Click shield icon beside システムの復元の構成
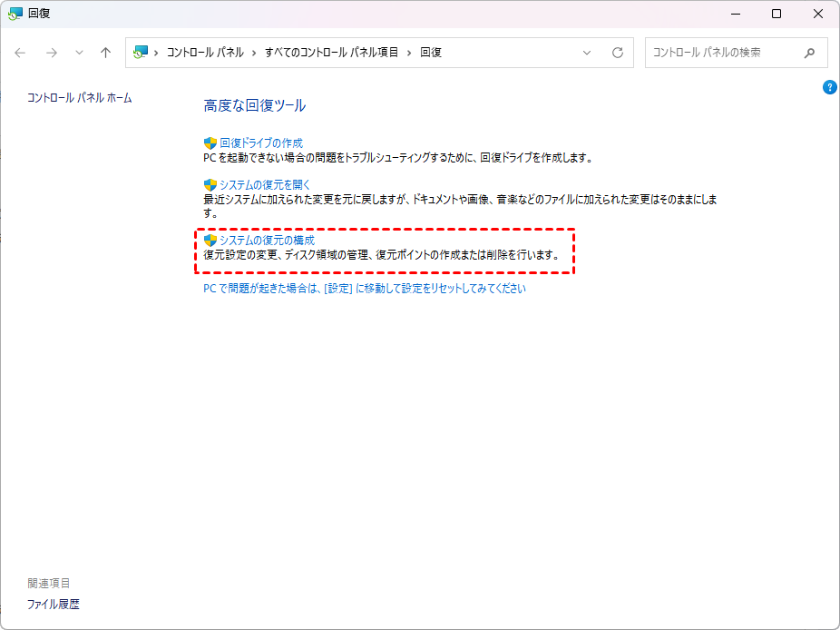 [210, 241]
